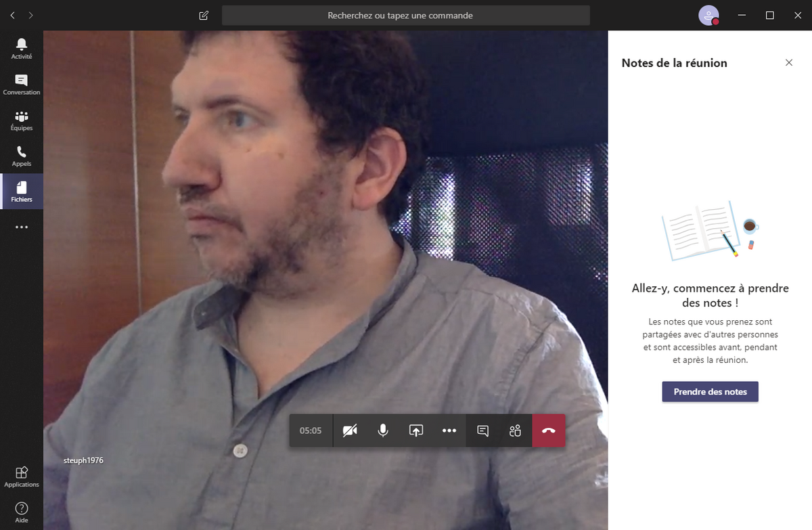Show more apps via sidebar ellipsis
This screenshot has width=812, height=530.
click(x=22, y=227)
